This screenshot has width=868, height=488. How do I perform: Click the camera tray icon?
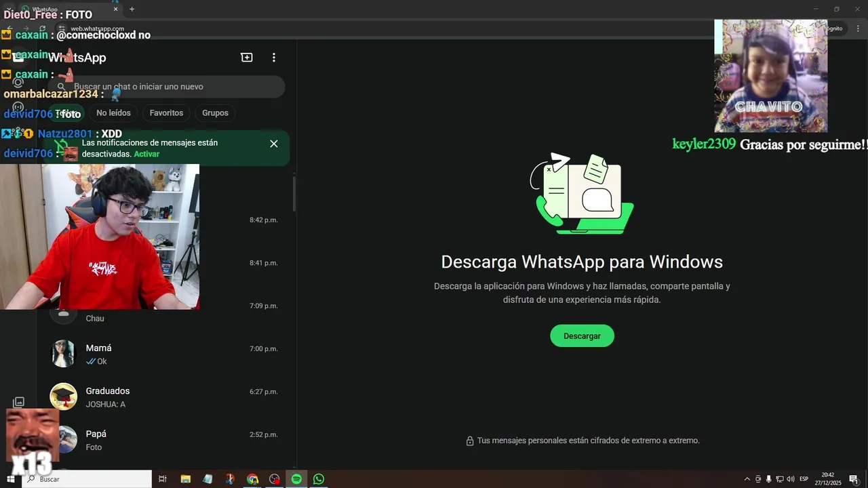pos(758,479)
